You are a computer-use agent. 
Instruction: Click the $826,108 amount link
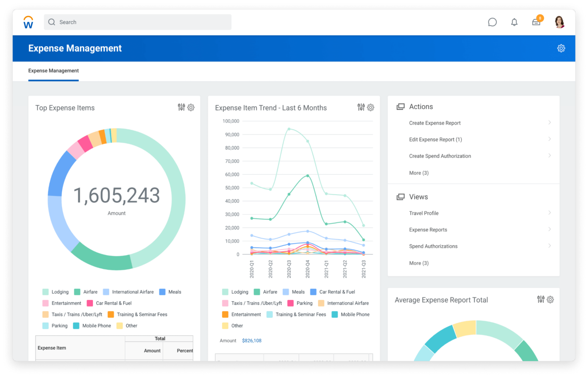252,340
